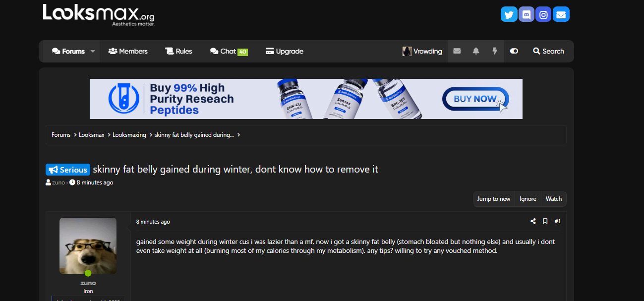Image resolution: width=644 pixels, height=301 pixels.
Task: Open zuno's dog avatar image
Action: pos(88,246)
